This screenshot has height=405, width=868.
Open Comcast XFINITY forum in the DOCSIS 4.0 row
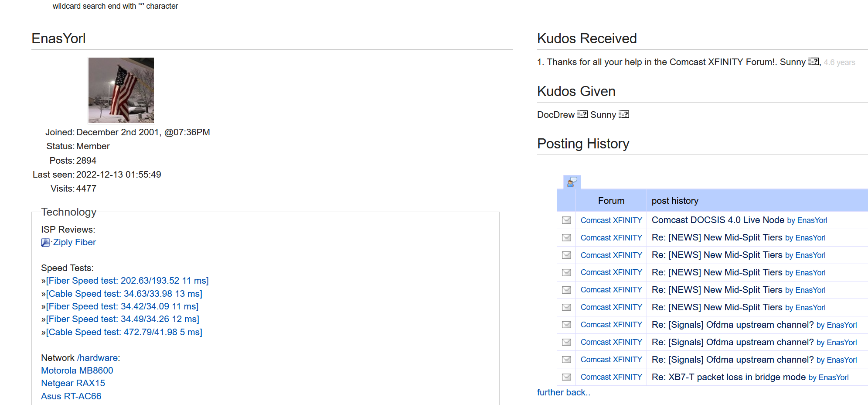tap(611, 220)
